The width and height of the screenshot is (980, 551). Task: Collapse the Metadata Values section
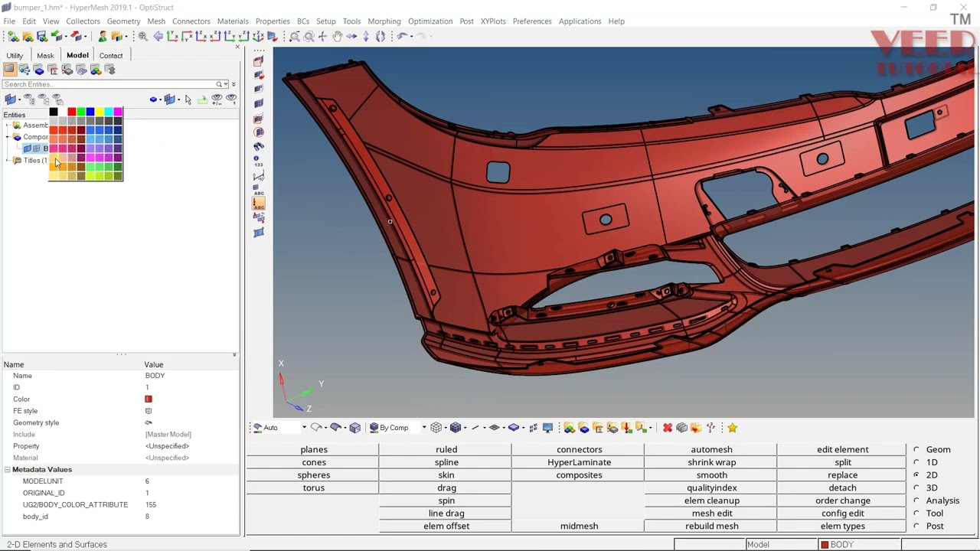7,470
